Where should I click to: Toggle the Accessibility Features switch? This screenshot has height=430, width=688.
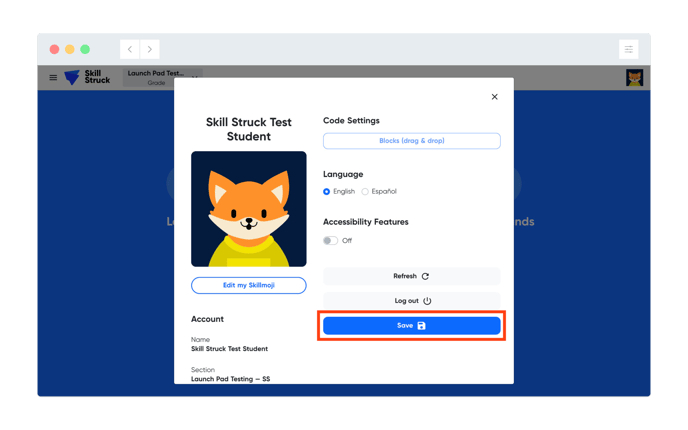tap(330, 240)
